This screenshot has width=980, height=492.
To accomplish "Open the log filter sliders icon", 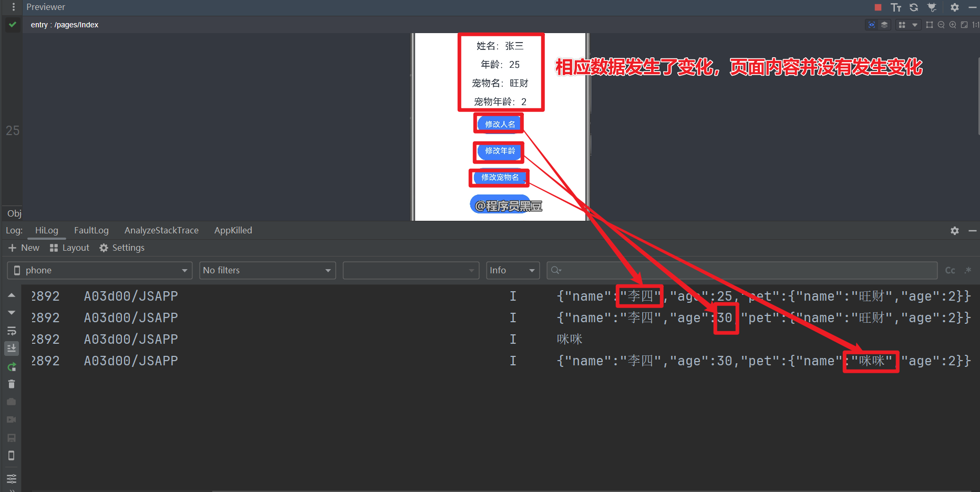I will pyautogui.click(x=12, y=478).
